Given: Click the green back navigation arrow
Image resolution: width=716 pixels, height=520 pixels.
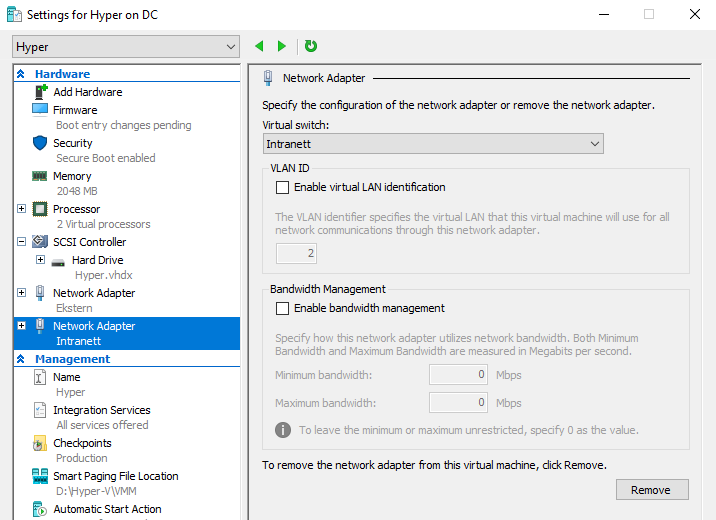Looking at the screenshot, I should click(x=260, y=46).
